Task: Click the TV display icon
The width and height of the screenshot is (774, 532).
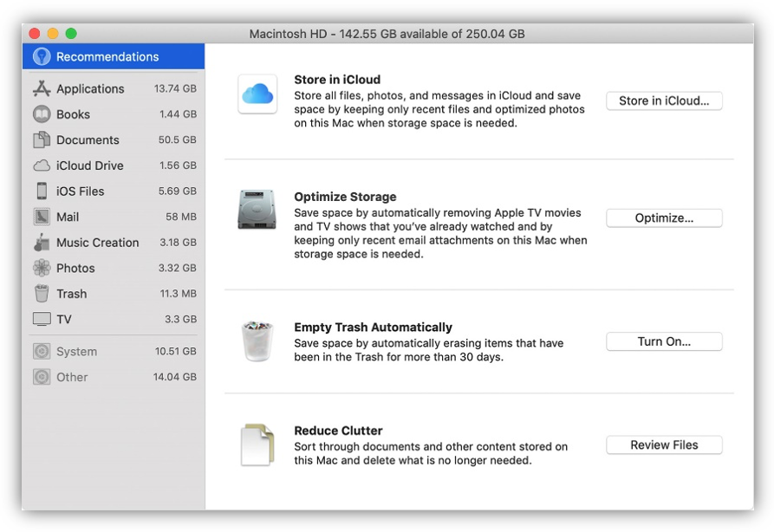Action: point(42,320)
